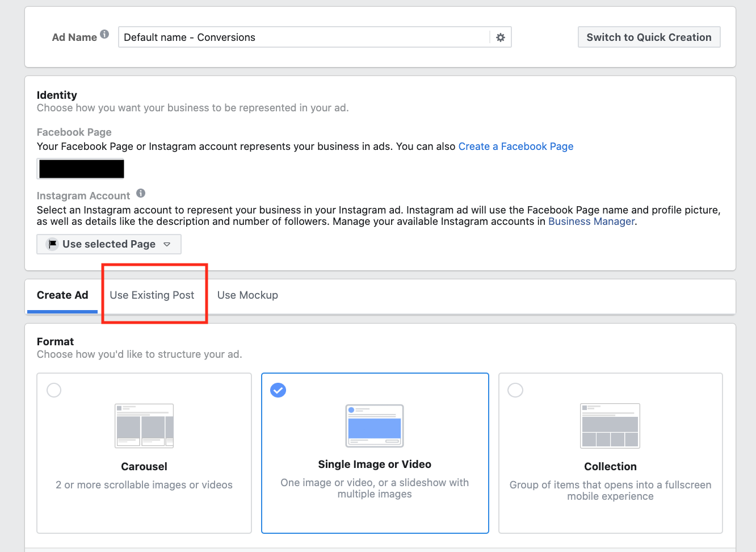Click the Format section heading
Image resolution: width=756 pixels, height=552 pixels.
coord(55,342)
